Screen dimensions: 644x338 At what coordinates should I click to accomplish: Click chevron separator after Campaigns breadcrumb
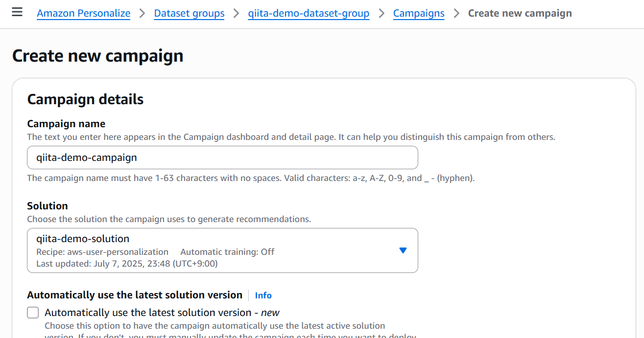tap(456, 14)
